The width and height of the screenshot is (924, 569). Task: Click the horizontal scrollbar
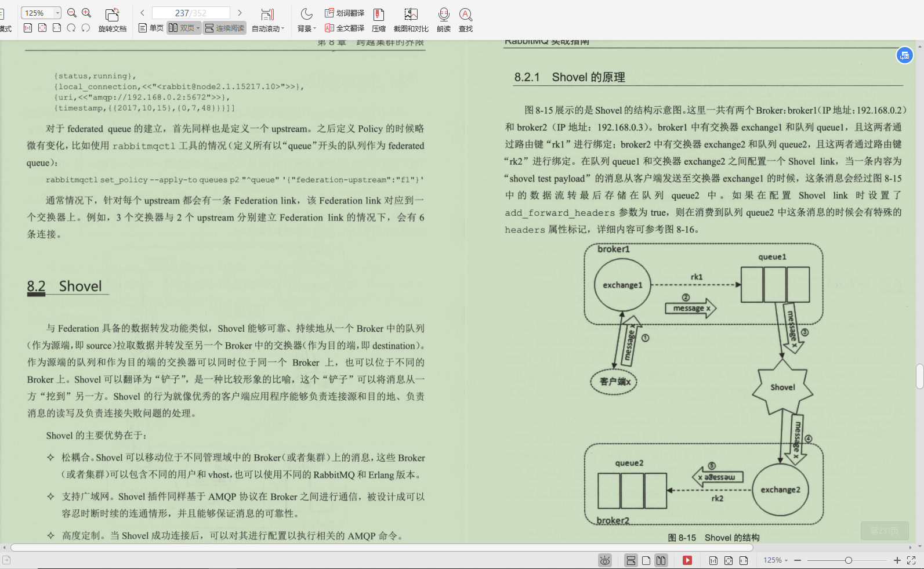coord(382,547)
